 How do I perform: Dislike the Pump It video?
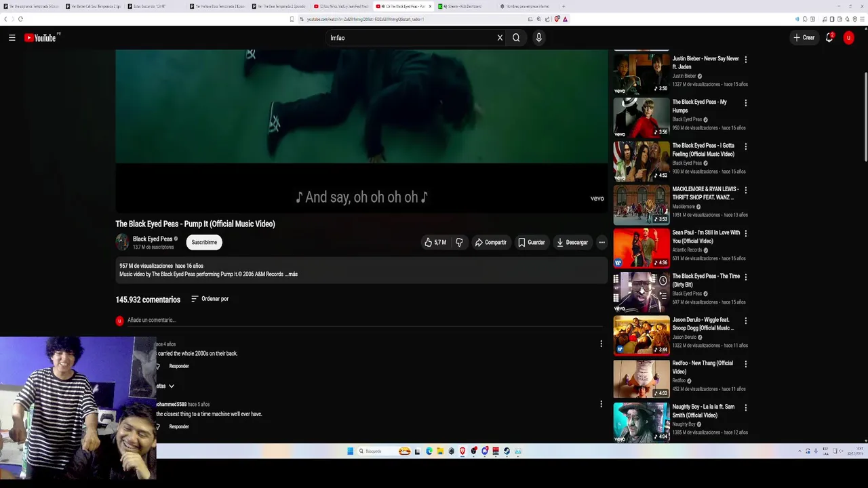tap(459, 242)
